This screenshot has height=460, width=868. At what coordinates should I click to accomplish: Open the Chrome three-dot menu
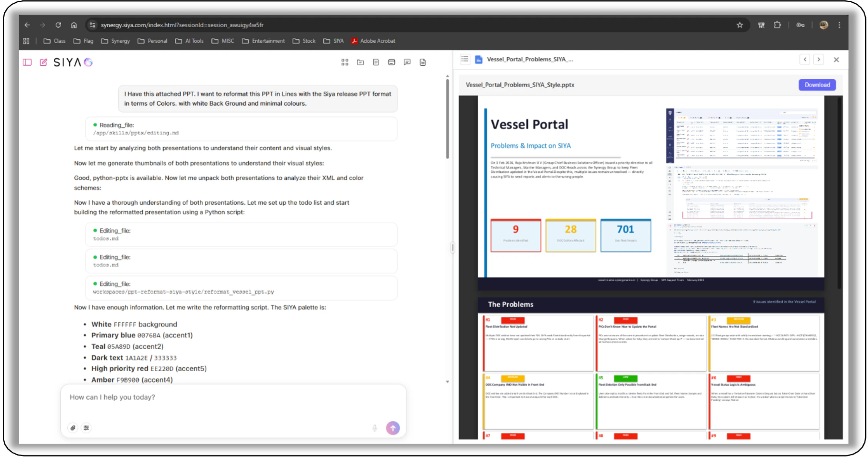[x=840, y=25]
